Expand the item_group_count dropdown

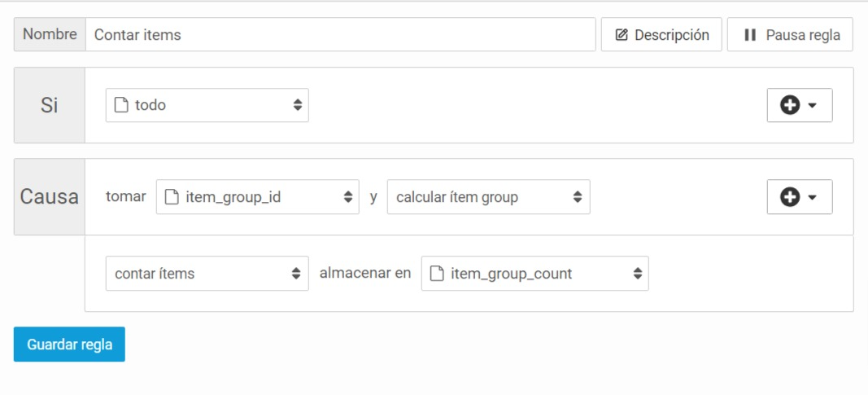click(x=534, y=273)
